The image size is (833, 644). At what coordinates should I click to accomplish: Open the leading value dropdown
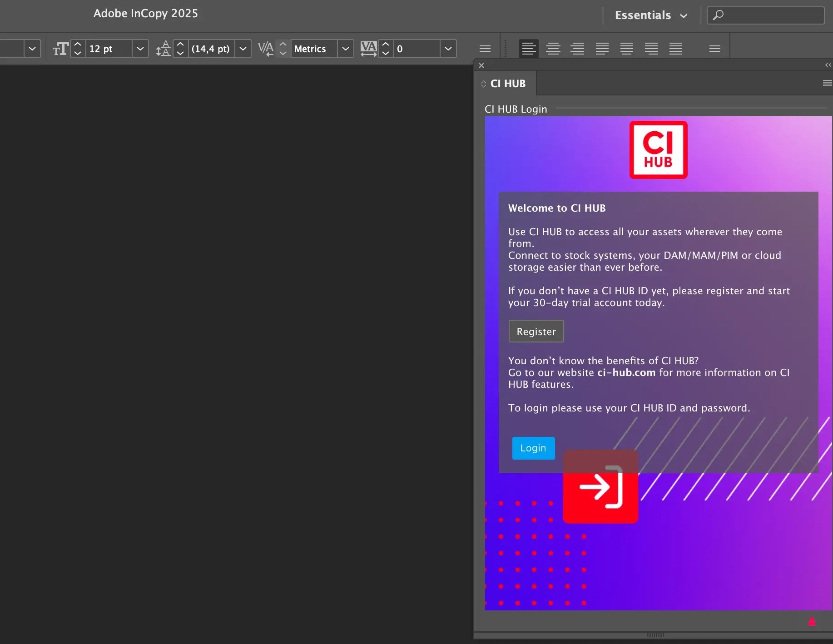pos(243,49)
